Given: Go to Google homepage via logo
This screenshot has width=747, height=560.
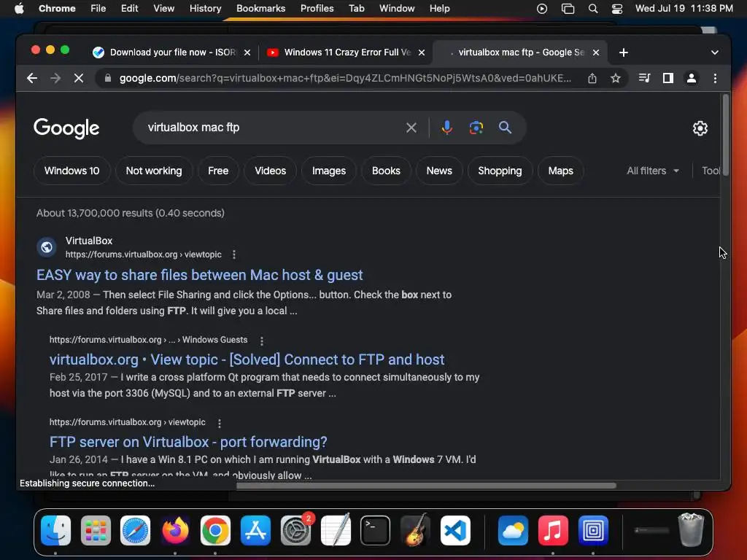Looking at the screenshot, I should (66, 128).
